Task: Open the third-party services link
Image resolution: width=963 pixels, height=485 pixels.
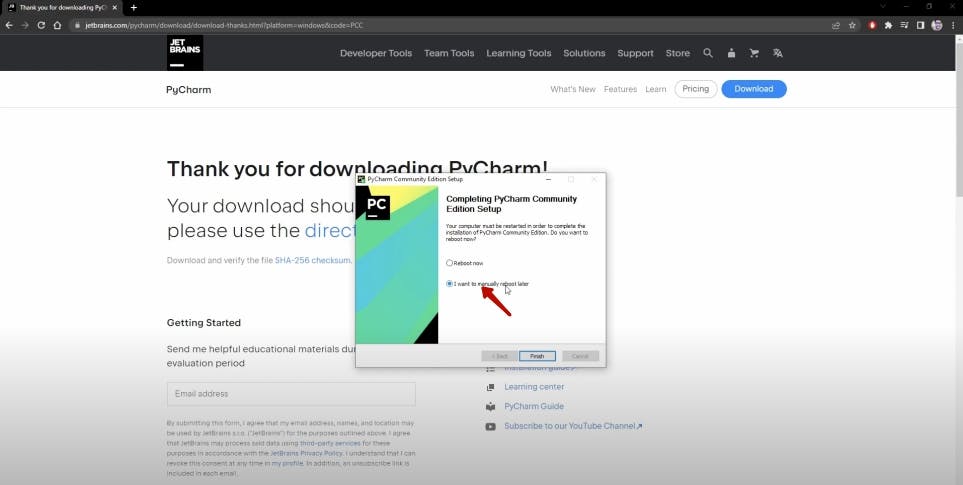Action: pyautogui.click(x=330, y=443)
